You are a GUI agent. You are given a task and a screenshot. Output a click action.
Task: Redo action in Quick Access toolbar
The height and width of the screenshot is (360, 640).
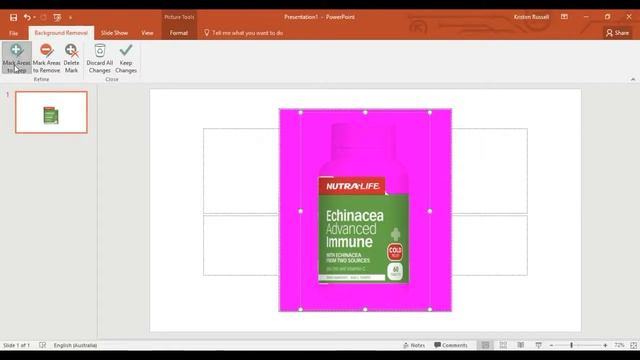coord(43,17)
